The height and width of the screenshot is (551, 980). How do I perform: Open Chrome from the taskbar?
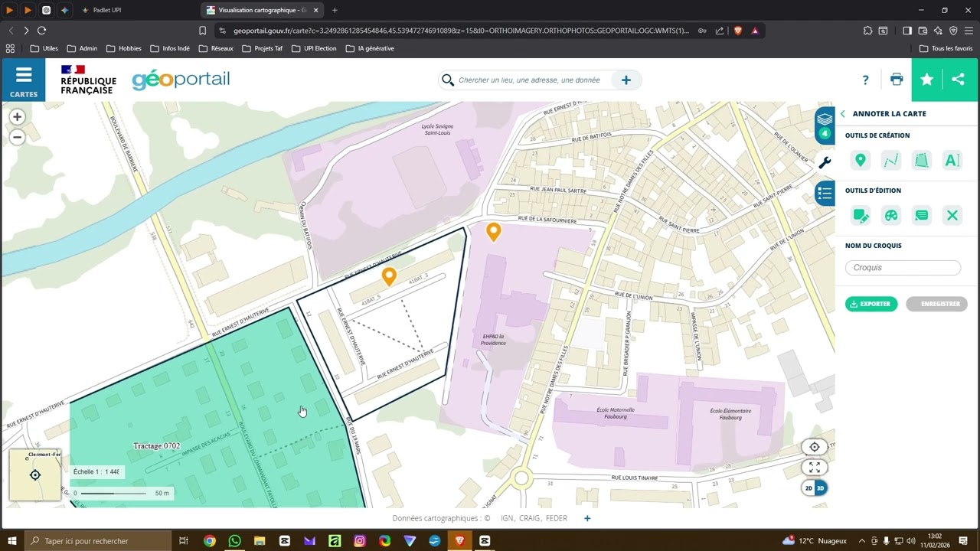click(x=210, y=540)
